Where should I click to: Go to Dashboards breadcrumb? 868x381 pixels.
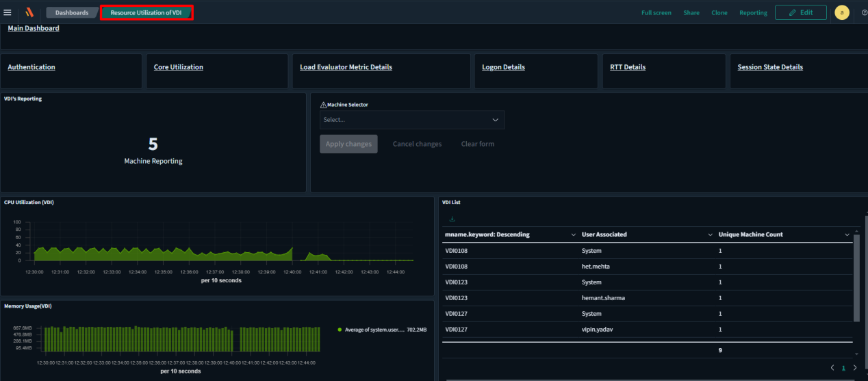(71, 12)
